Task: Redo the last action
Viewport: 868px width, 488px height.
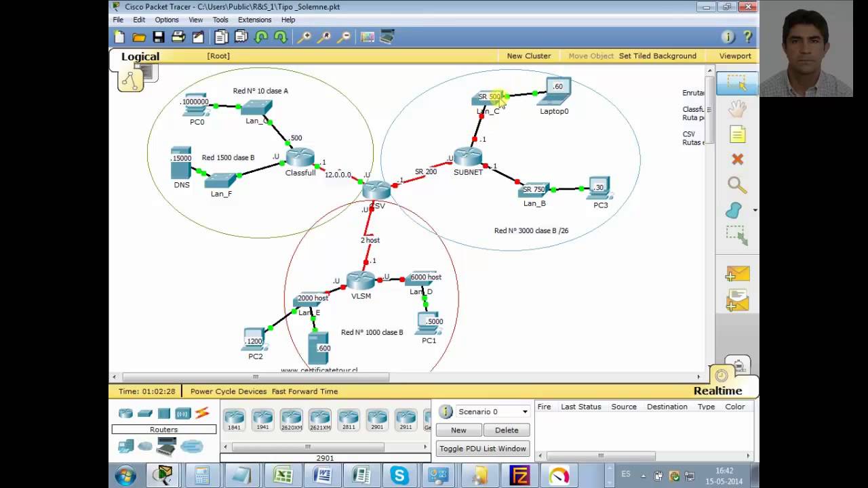Action: coord(281,37)
